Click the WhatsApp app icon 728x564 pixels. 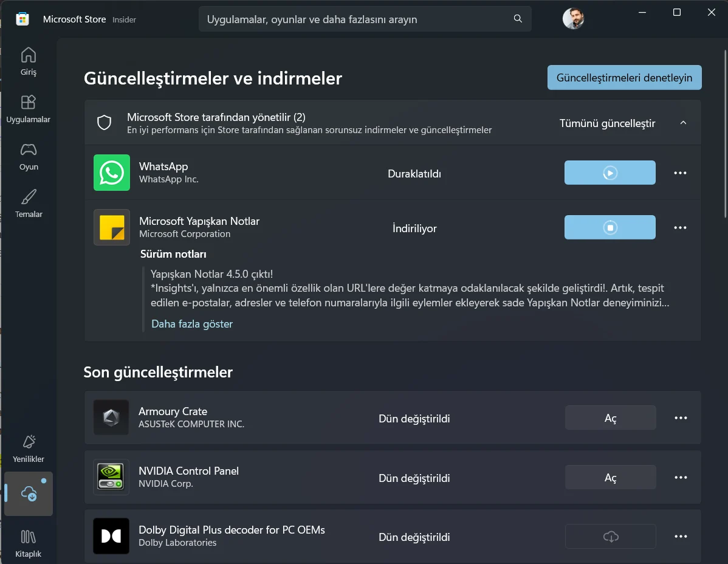[x=112, y=173]
